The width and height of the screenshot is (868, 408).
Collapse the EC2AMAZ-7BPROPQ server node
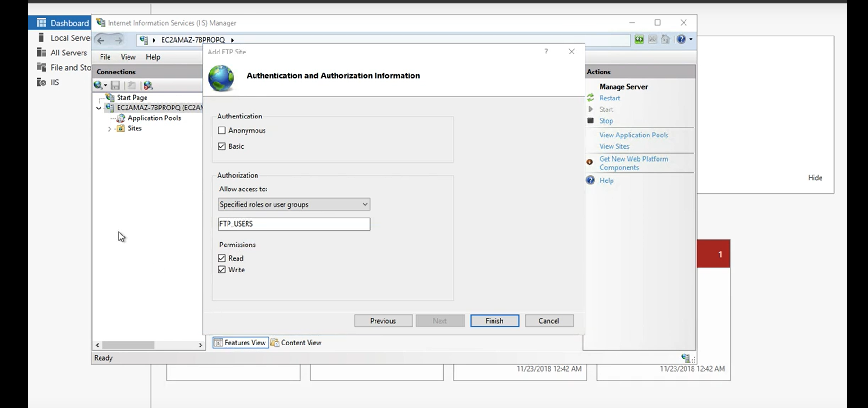pos(99,108)
